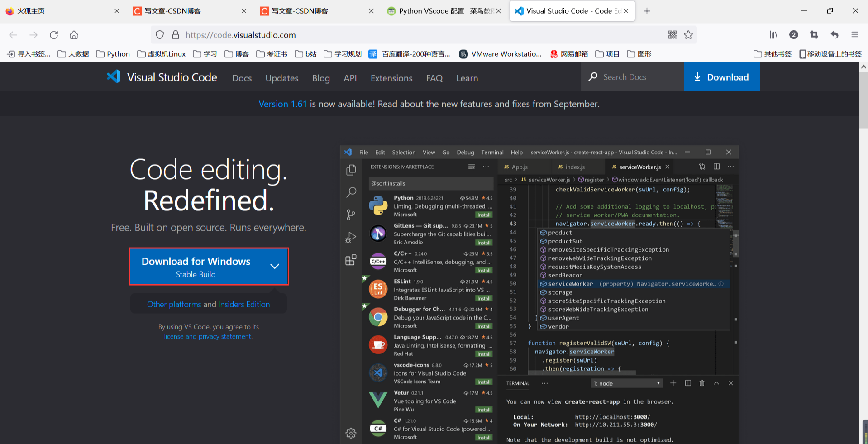The image size is (868, 444).
Task: Bookmark this page with the star icon
Action: [x=688, y=35]
